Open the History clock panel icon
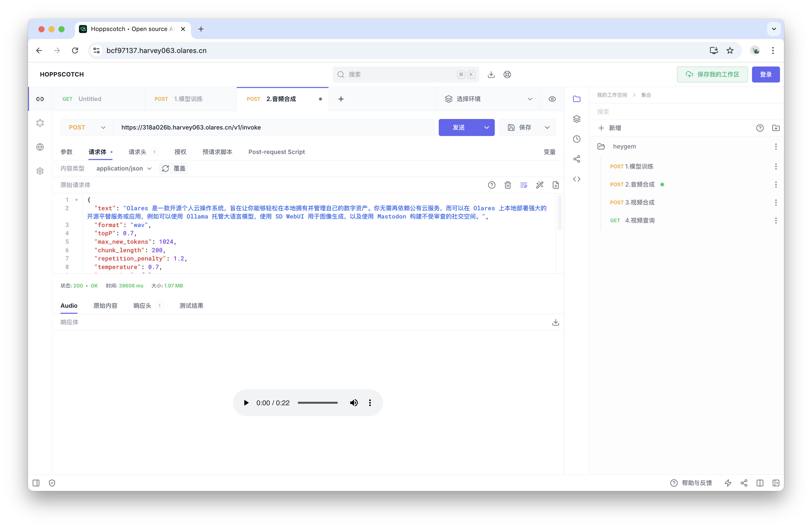This screenshot has width=812, height=528. click(x=576, y=139)
